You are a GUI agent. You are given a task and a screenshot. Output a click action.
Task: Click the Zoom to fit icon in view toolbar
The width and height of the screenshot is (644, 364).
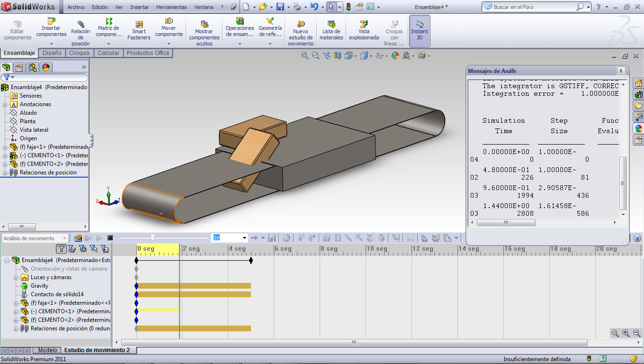tap(305, 55)
